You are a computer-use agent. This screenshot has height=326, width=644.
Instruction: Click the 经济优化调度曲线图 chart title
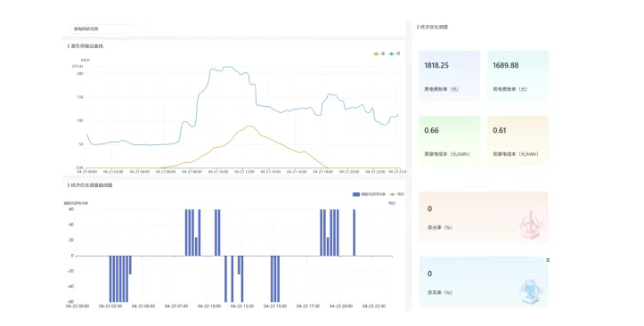click(x=92, y=185)
